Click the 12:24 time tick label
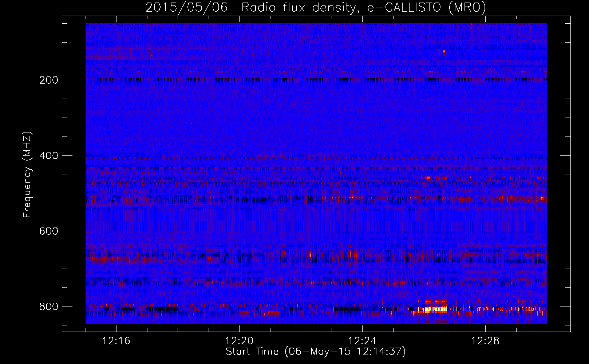This screenshot has height=364, width=589. point(362,341)
